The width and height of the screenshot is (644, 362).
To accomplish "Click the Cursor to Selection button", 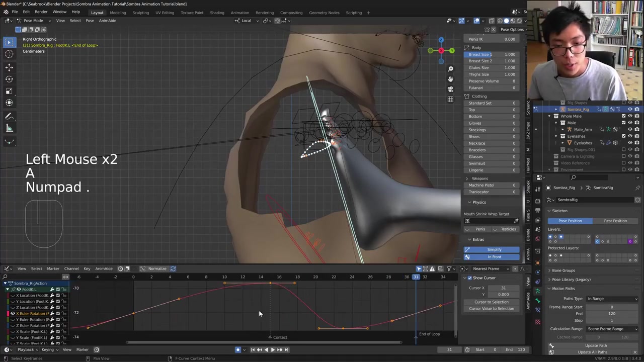I will 491,302.
